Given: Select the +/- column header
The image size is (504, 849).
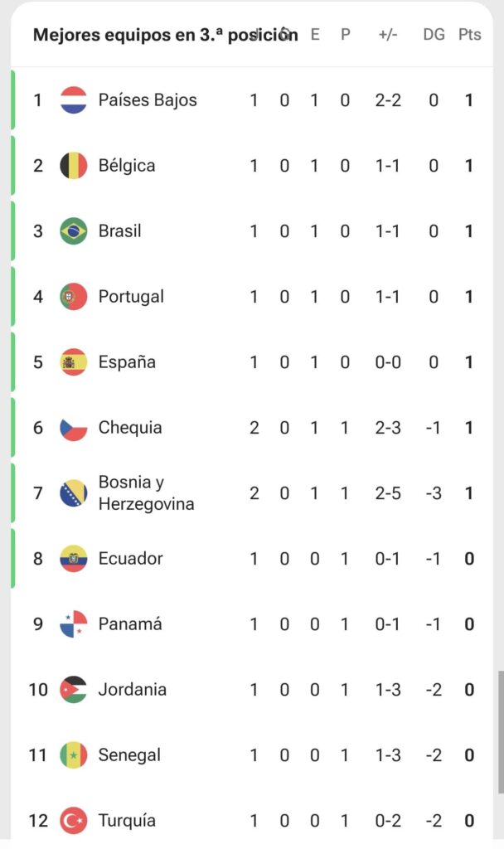Looking at the screenshot, I should click(388, 35).
